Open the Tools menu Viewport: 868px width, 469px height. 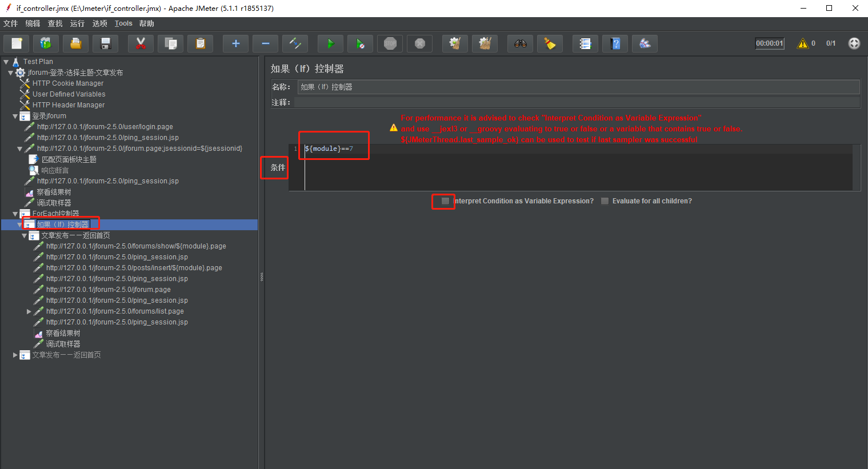click(123, 23)
